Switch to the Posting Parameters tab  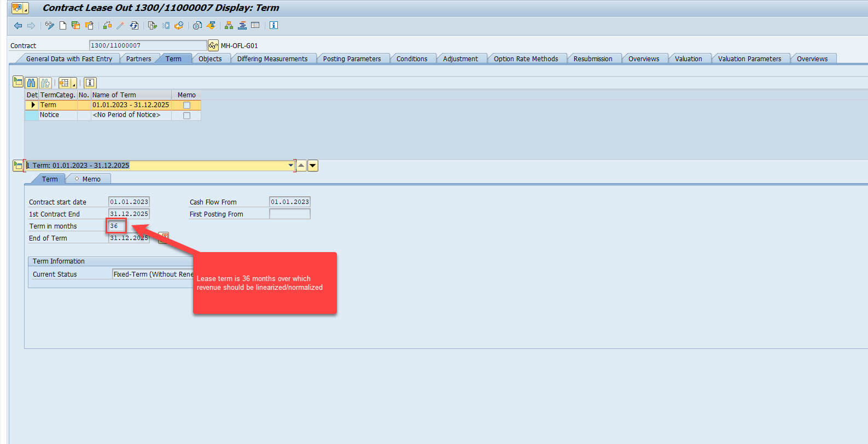351,59
